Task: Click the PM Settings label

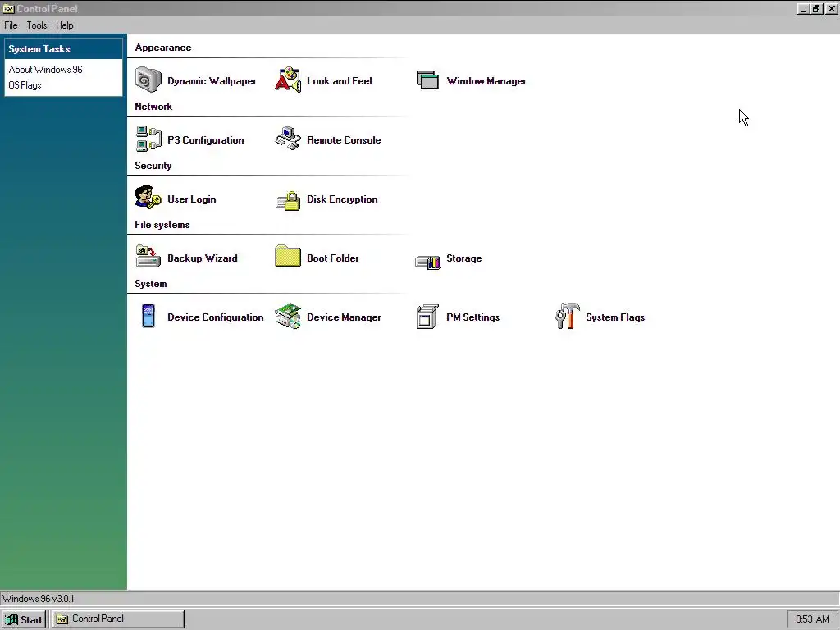Action: pos(472,317)
